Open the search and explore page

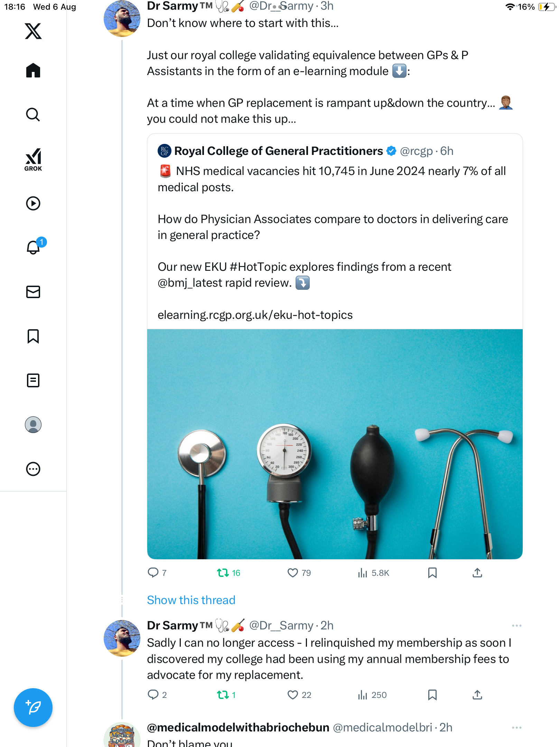coord(33,114)
